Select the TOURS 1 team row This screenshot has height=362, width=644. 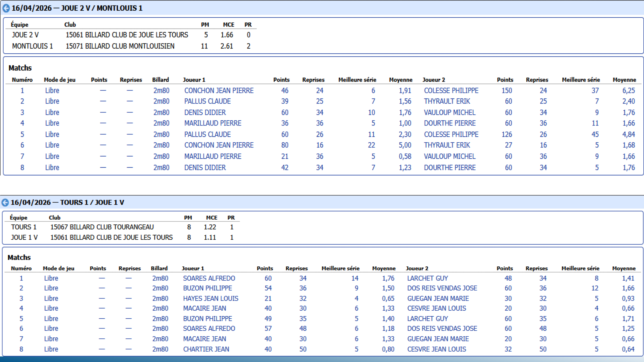coord(24,227)
